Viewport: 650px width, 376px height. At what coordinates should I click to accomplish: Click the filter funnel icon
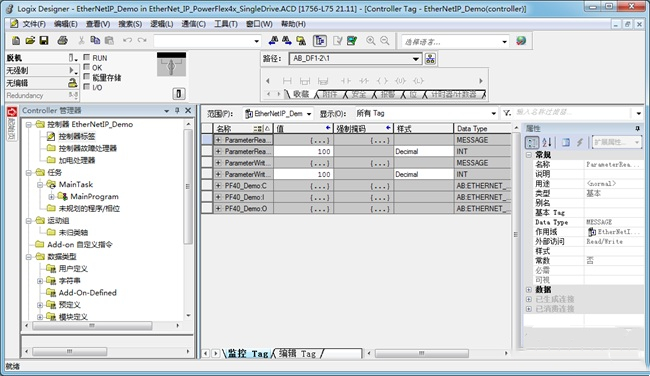[x=507, y=113]
